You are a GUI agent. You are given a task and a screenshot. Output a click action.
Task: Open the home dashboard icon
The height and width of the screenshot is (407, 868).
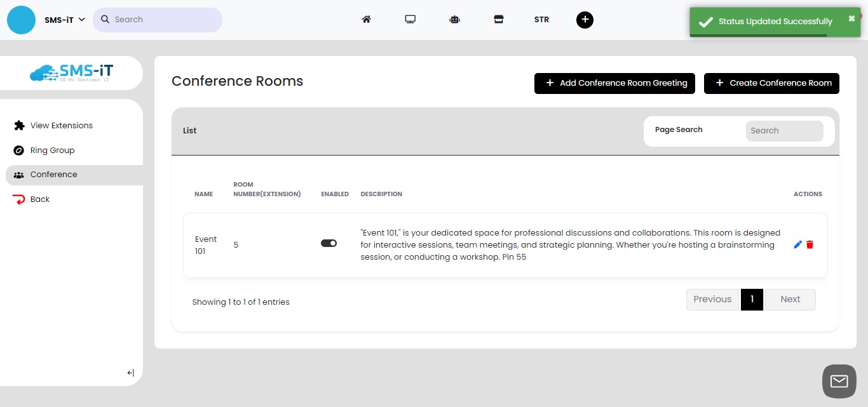pos(366,20)
